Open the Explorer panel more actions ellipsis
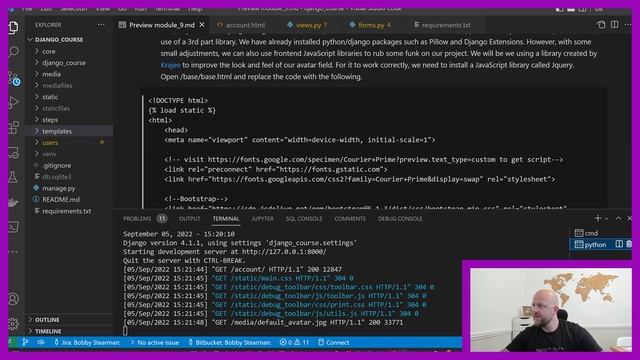The image size is (640, 360). (101, 25)
